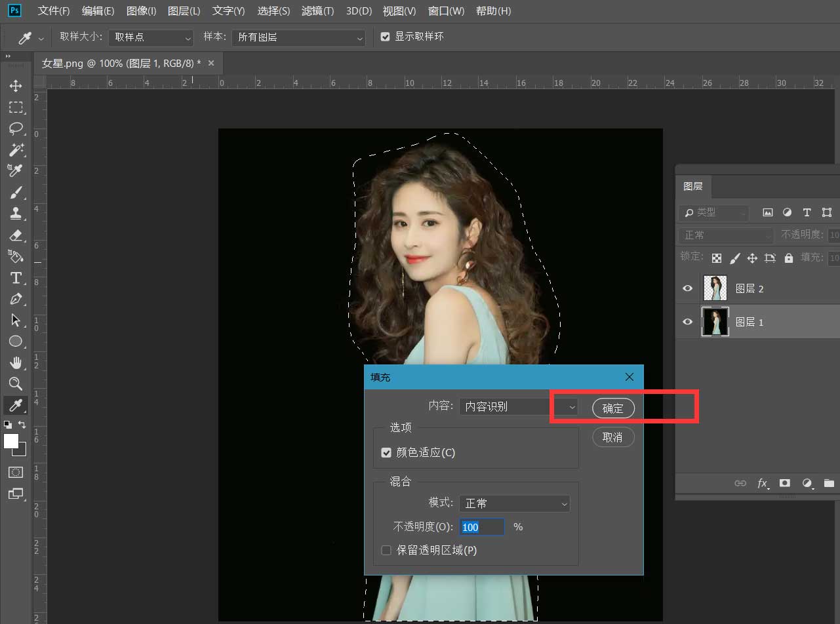The height and width of the screenshot is (624, 840).
Task: Close the 填充 dialog
Action: point(630,377)
